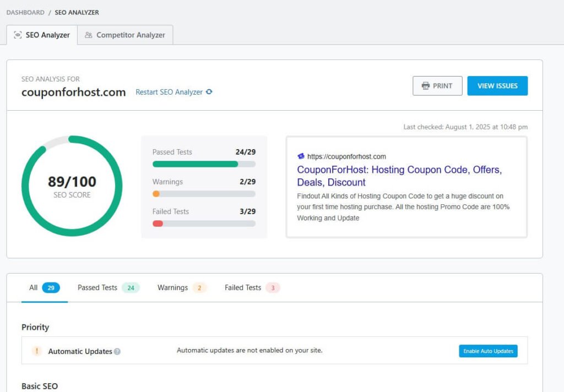Click the SEO Analyzer tab eye icon

[x=18, y=35]
